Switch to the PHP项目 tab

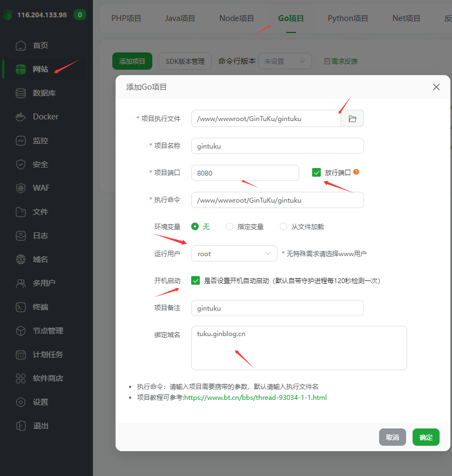click(126, 18)
